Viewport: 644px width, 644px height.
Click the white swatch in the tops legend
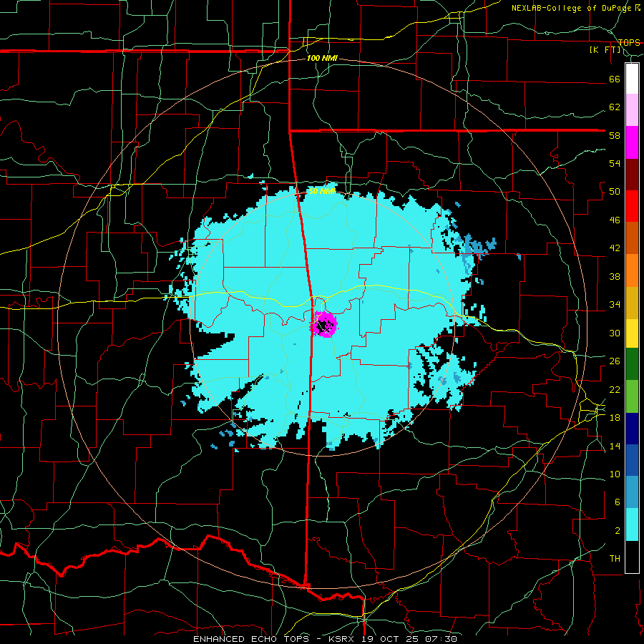pyautogui.click(x=632, y=79)
